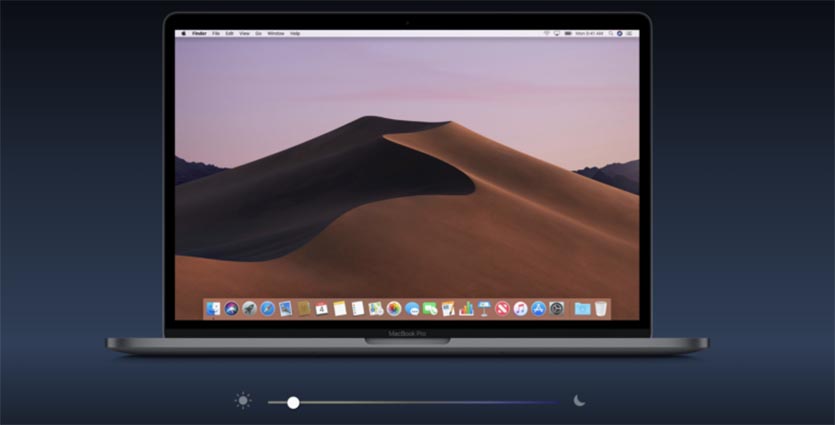835x425 pixels.
Task: Click the sun icon for daytime
Action: pos(243,401)
